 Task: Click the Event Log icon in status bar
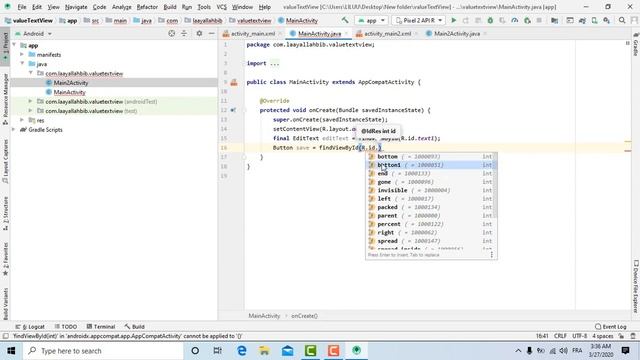click(598, 327)
